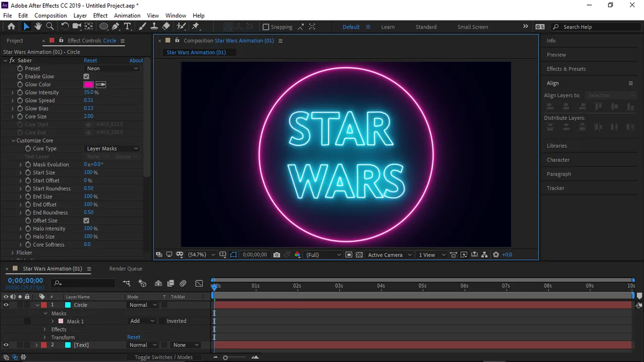Image resolution: width=644 pixels, height=362 pixels.
Task: Select the Clone Stamp tool
Action: coord(154,27)
